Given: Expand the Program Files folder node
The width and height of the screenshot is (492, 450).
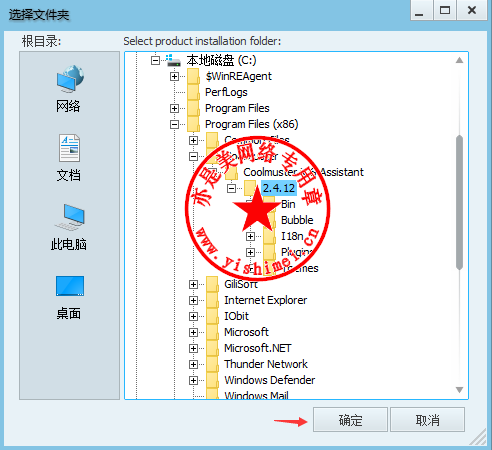Looking at the screenshot, I should pos(174,108).
